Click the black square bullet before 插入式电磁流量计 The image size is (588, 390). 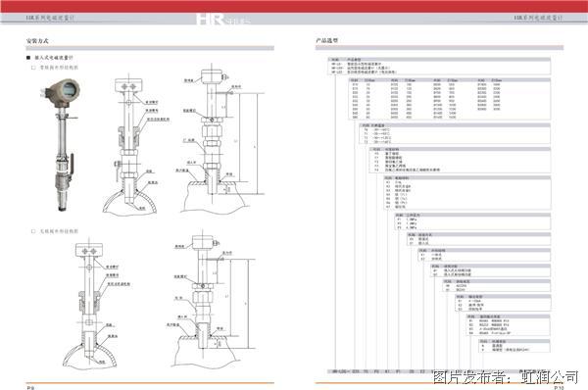point(28,58)
